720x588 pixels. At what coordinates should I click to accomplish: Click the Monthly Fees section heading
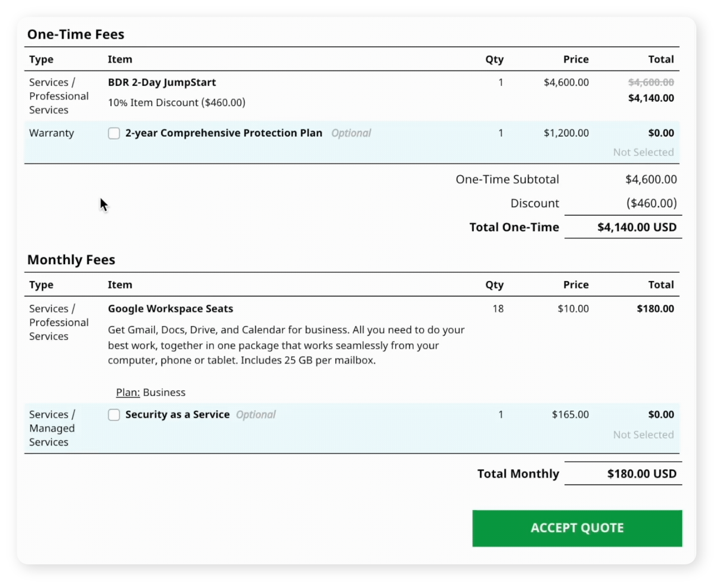[71, 259]
